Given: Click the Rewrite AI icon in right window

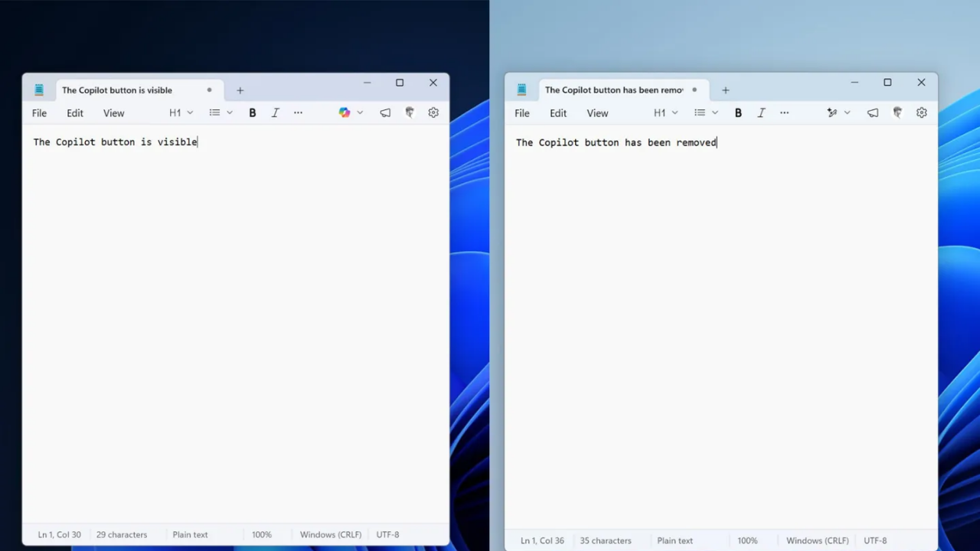Looking at the screenshot, I should pos(832,112).
